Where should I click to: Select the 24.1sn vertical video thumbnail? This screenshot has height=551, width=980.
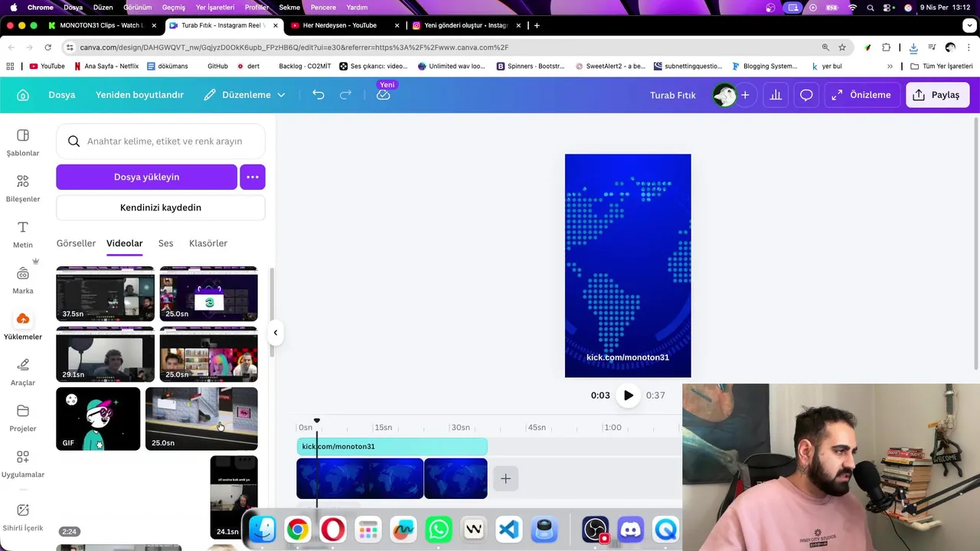234,497
